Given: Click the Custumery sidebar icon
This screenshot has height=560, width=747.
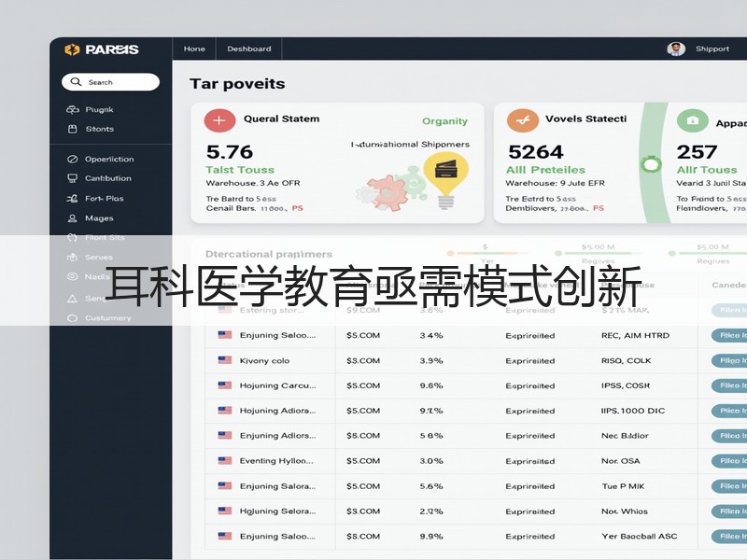Looking at the screenshot, I should (73, 318).
